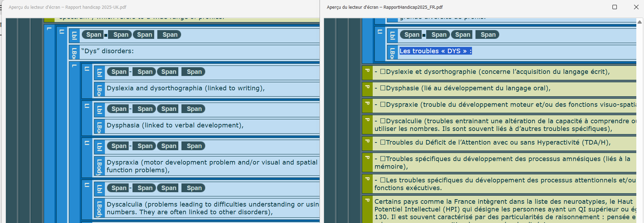Image resolution: width=644 pixels, height=223 pixels.
Task: Click the box glyph before Dyslexie et dysorthographie
Action: pos(383,71)
